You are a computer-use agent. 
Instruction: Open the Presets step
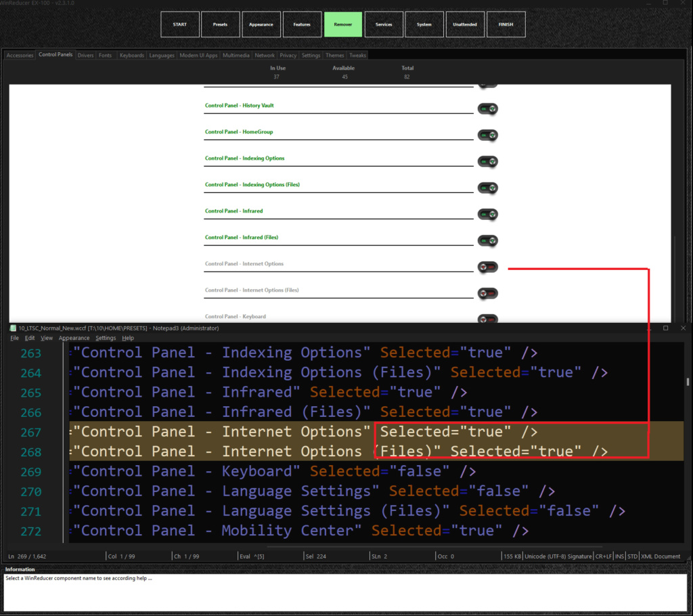(x=220, y=24)
